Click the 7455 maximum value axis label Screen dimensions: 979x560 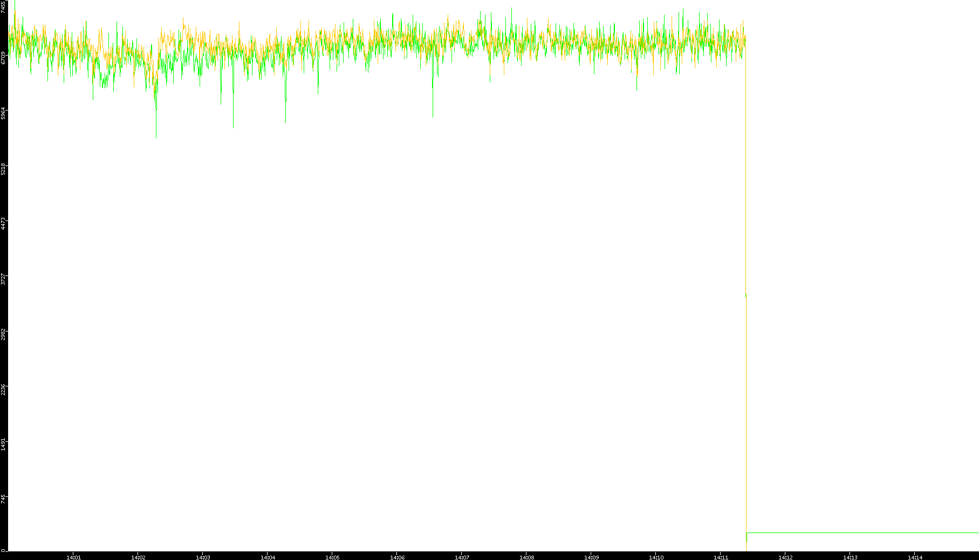click(x=4, y=7)
